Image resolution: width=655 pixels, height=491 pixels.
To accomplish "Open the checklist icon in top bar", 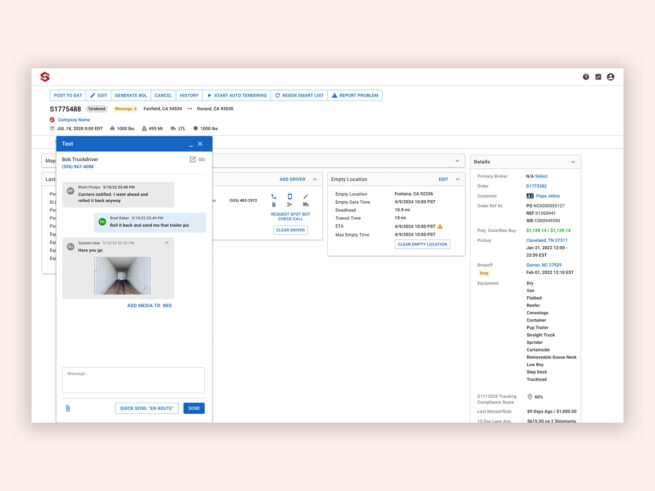I will click(598, 77).
